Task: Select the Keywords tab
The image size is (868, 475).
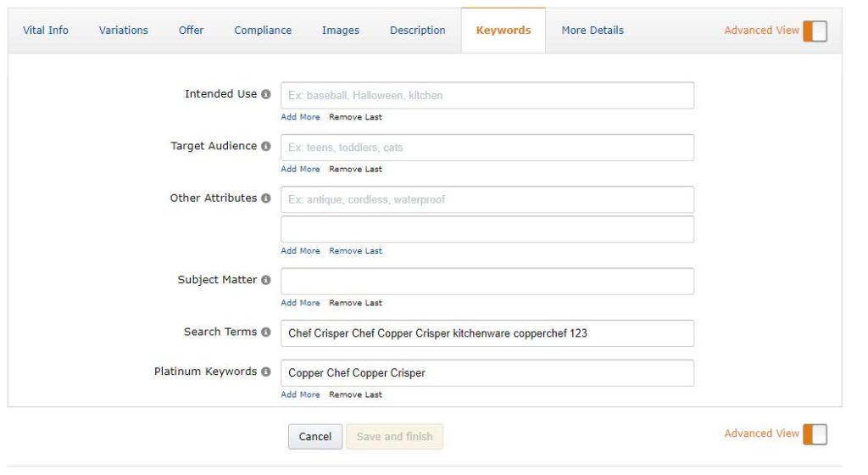Action: point(504,31)
